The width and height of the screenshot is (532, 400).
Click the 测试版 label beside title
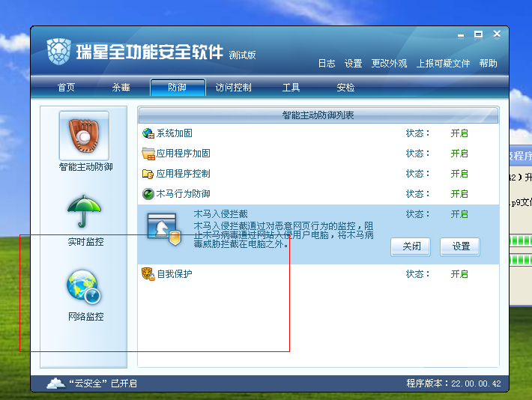[x=242, y=55]
